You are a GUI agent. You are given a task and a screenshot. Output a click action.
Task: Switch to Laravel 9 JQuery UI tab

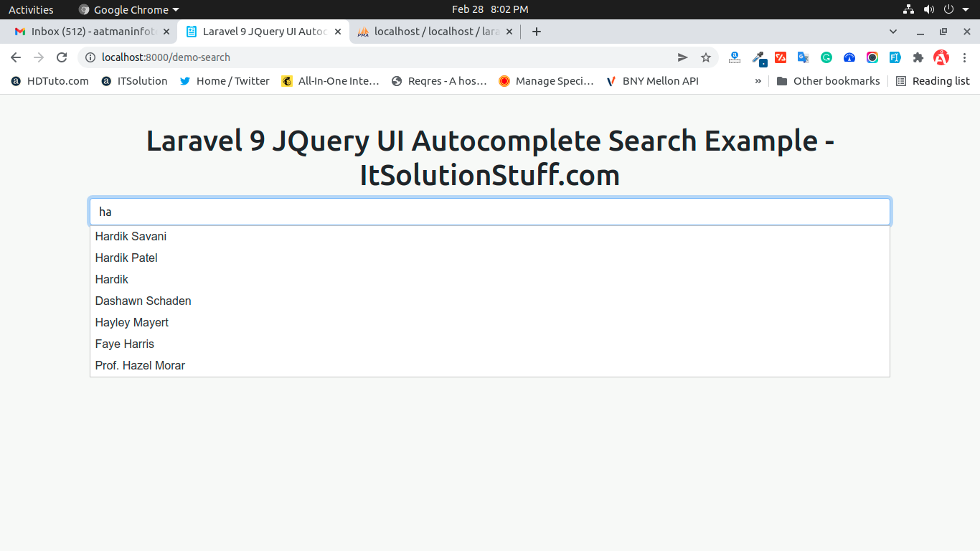click(x=263, y=32)
